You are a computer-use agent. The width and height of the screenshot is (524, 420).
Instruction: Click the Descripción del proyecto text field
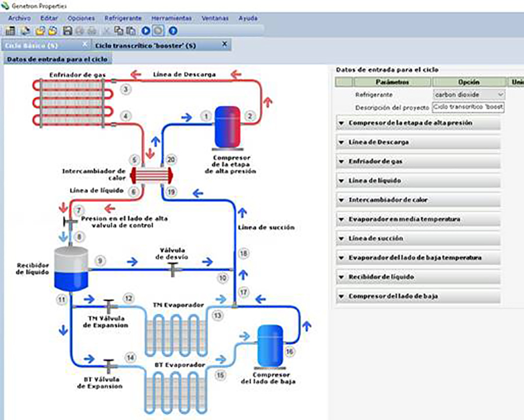click(468, 108)
